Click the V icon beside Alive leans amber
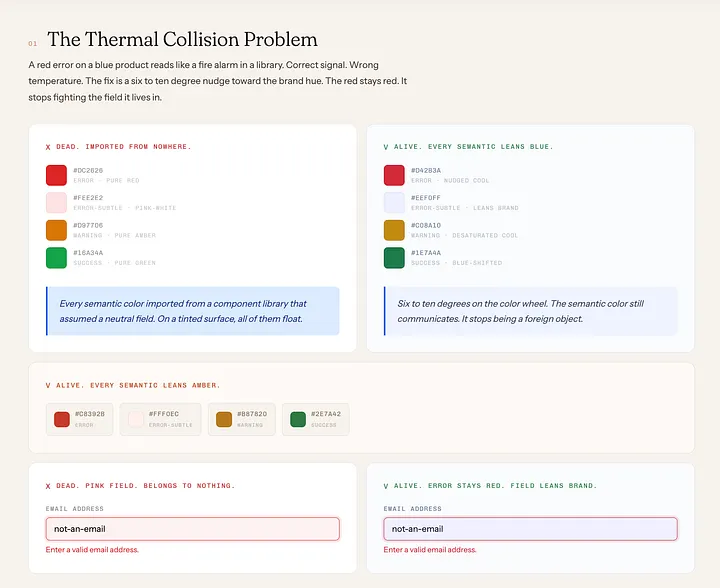The height and width of the screenshot is (588, 720). 48,386
